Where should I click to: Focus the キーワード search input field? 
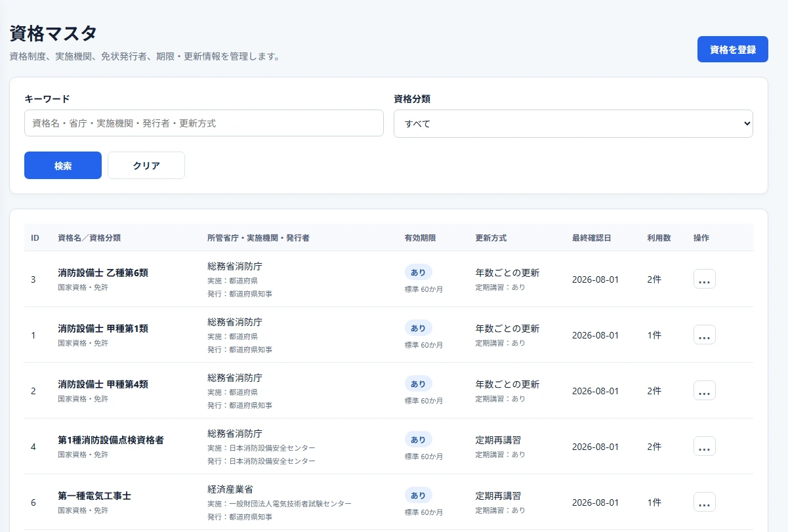[x=204, y=123]
